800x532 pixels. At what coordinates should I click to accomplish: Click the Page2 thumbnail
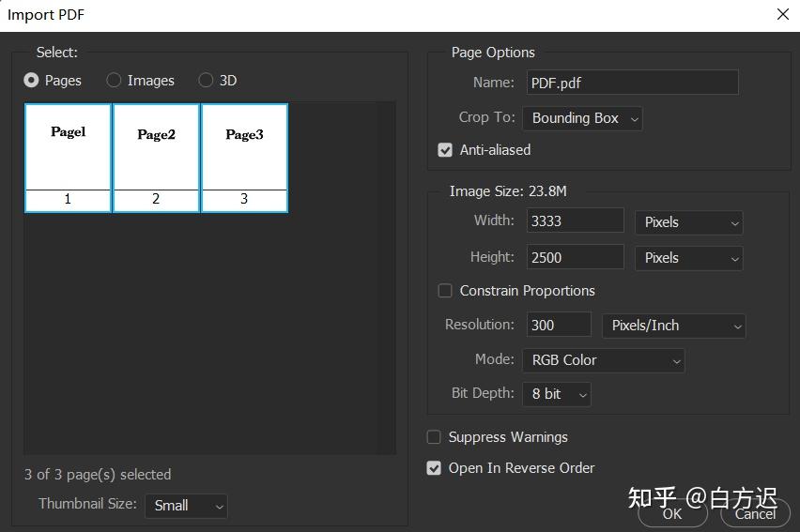(x=156, y=159)
